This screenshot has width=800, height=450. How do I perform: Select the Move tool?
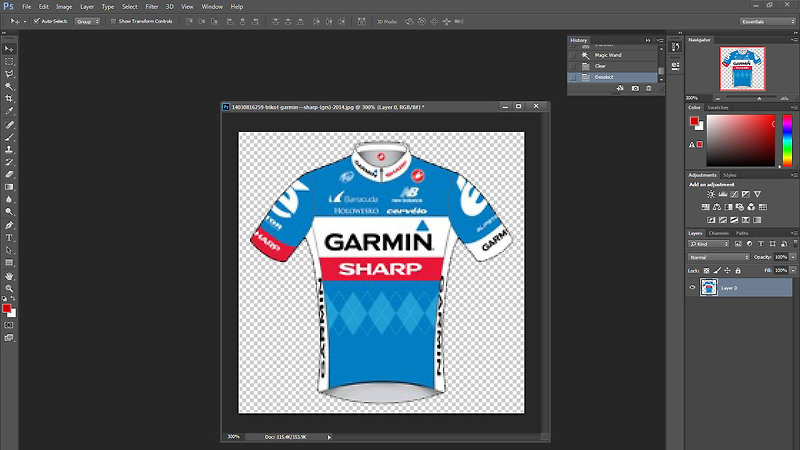click(9, 49)
